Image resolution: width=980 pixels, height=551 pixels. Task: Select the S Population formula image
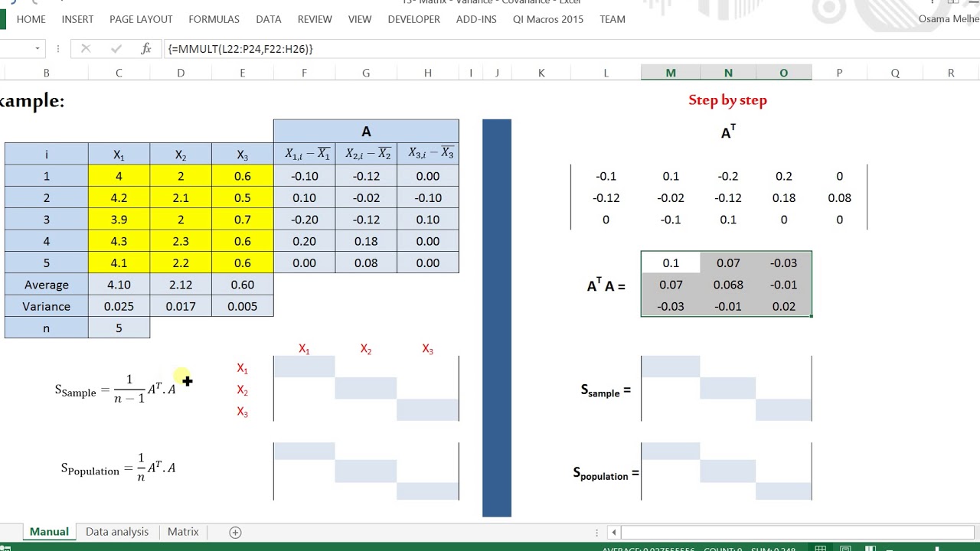(119, 468)
